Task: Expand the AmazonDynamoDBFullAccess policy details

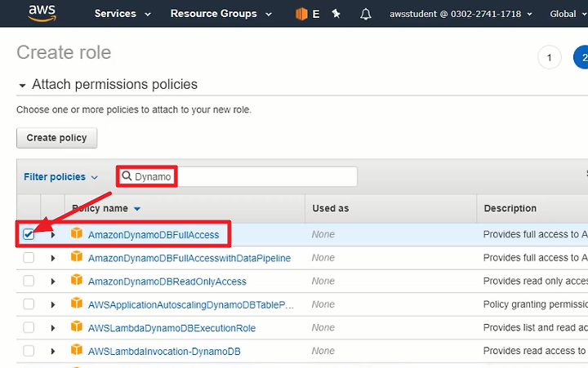Action: coord(53,235)
